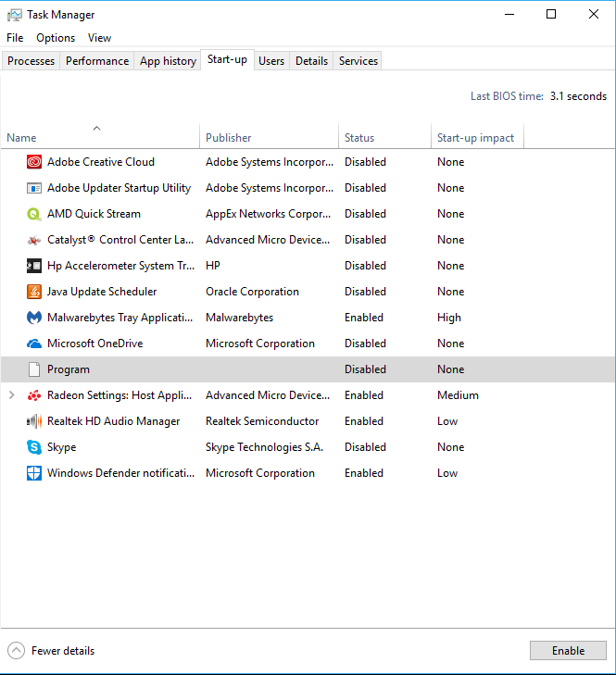Image resolution: width=616 pixels, height=675 pixels.
Task: Click the Hp Accelerometer System Tray icon
Action: 34,266
